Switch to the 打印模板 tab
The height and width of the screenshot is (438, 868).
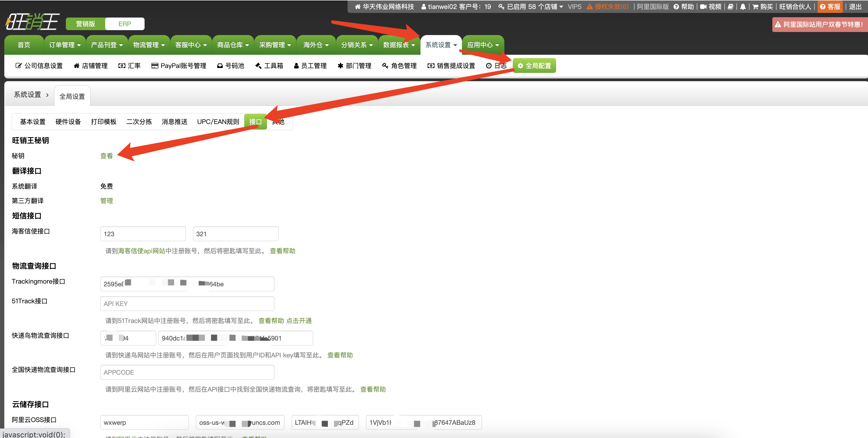[103, 121]
